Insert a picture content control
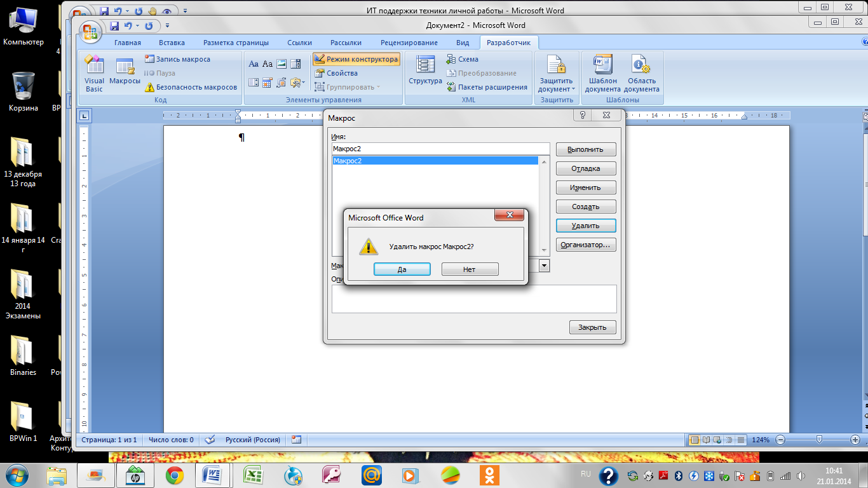The image size is (868, 488). click(x=281, y=64)
